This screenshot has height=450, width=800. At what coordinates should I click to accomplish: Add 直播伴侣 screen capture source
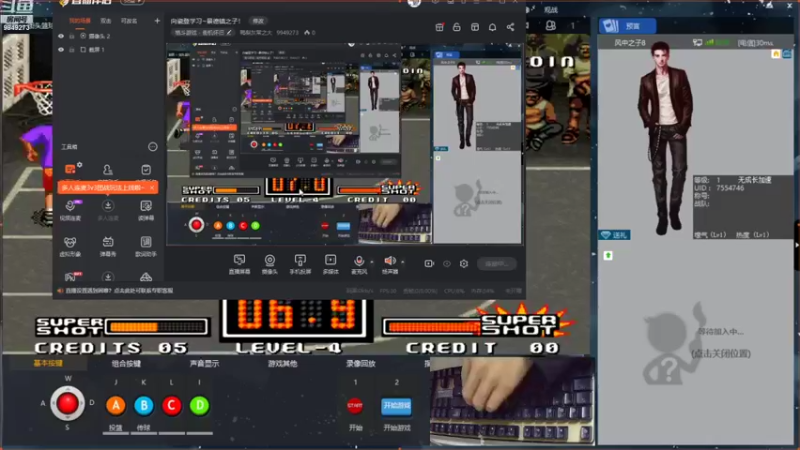pyautogui.click(x=239, y=264)
